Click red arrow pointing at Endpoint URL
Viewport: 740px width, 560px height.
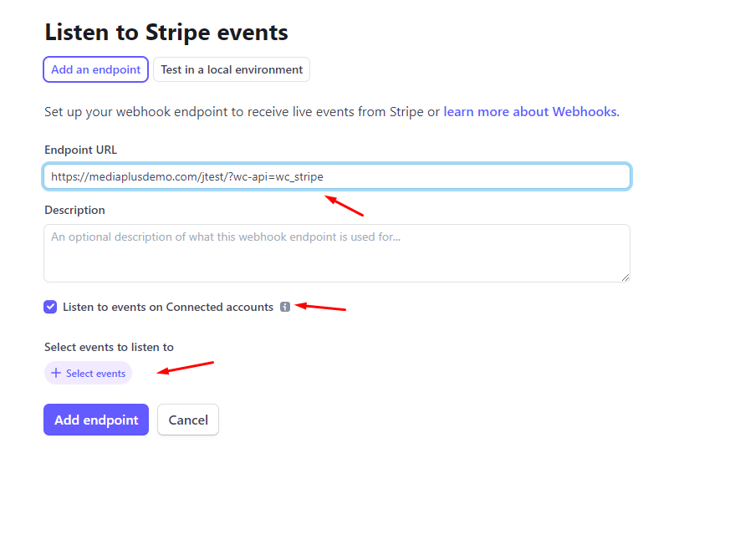(344, 206)
